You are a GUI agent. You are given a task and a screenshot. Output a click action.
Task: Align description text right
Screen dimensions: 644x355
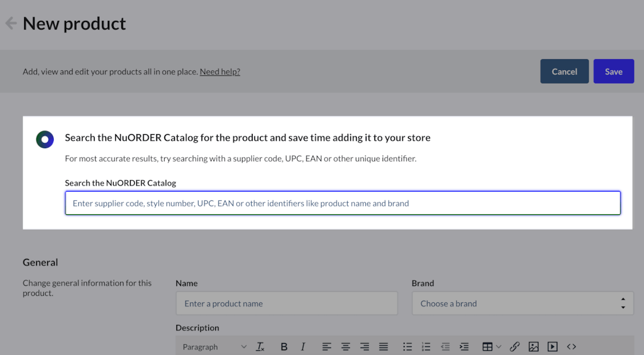coord(364,347)
